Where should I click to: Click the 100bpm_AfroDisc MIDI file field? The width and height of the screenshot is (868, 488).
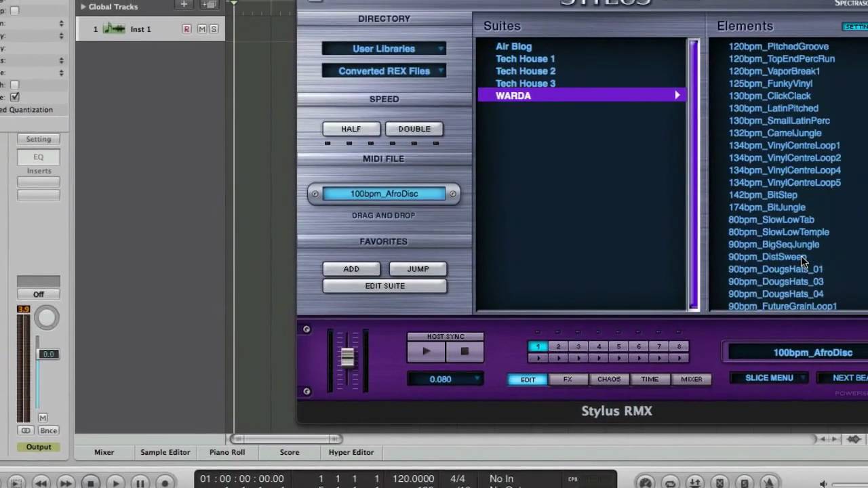pos(384,194)
